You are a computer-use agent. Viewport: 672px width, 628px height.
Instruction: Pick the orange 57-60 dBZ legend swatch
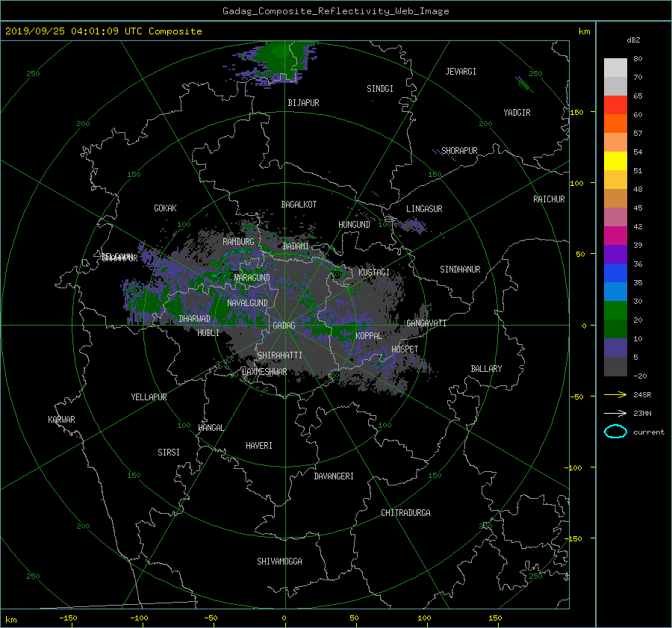(615, 123)
